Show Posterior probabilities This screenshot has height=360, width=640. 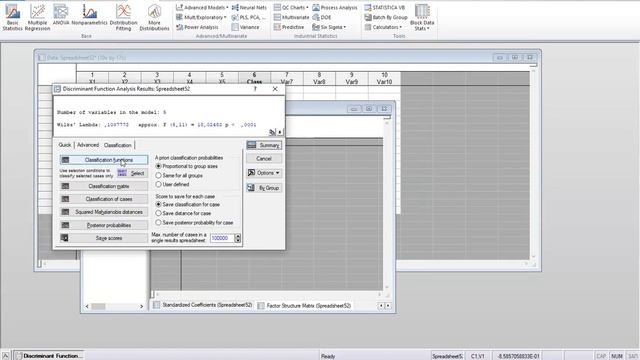104,225
